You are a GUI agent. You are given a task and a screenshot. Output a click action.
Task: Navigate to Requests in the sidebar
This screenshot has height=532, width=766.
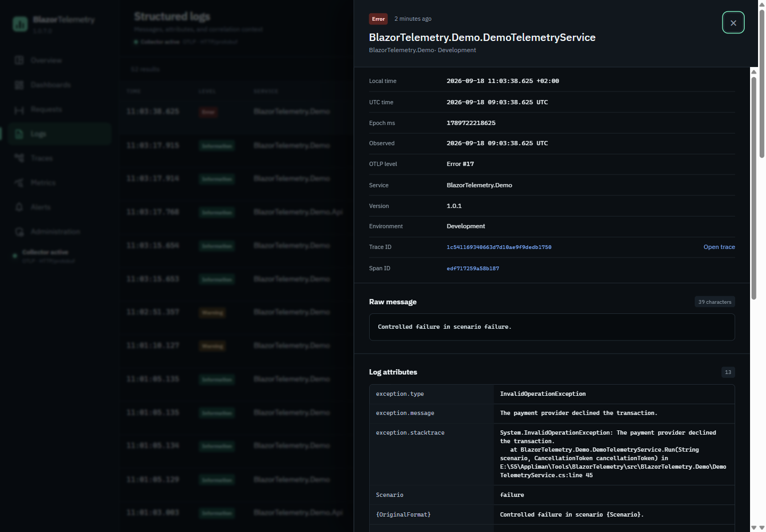[x=60, y=110]
